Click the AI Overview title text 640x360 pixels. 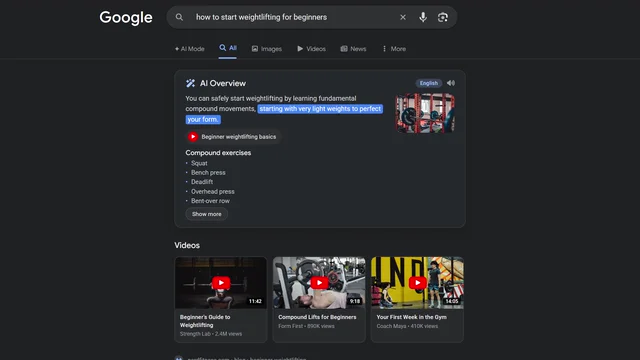tap(223, 83)
